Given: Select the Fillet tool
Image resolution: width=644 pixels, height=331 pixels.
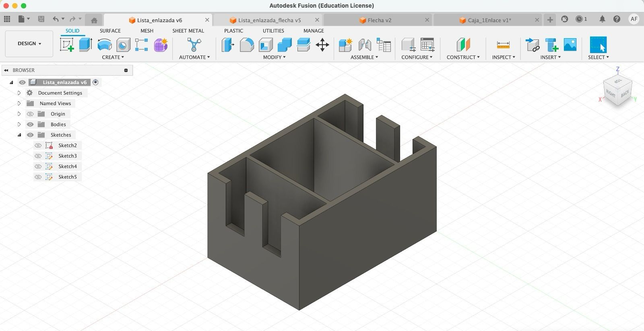Looking at the screenshot, I should tap(247, 45).
